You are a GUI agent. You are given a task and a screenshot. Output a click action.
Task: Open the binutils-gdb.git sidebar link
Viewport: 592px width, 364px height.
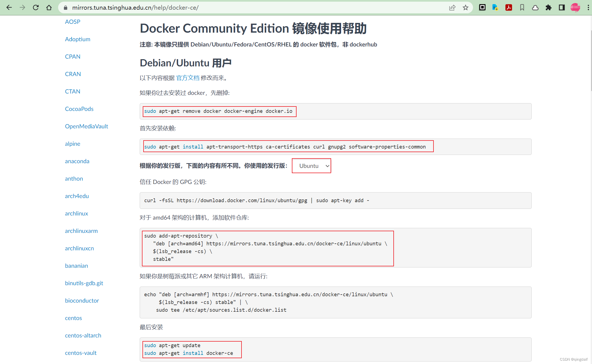click(84, 283)
